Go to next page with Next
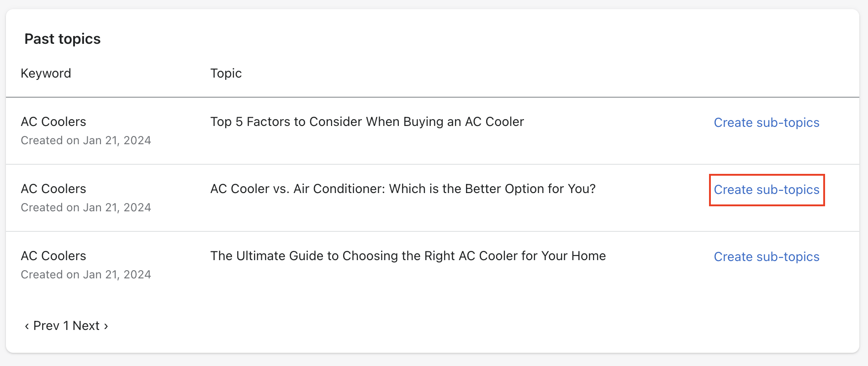This screenshot has width=868, height=366. tap(86, 326)
